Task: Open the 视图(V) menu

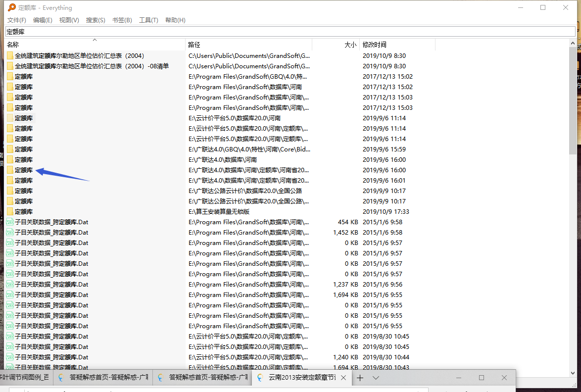Action: point(69,20)
